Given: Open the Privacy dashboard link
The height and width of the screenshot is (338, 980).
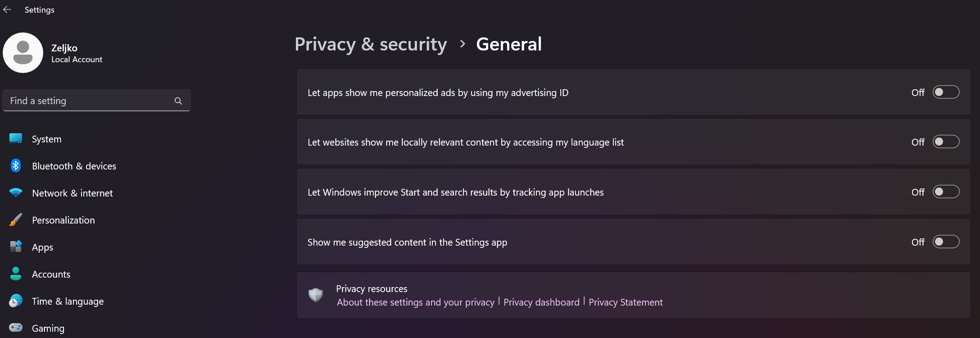Looking at the screenshot, I should coord(541,302).
